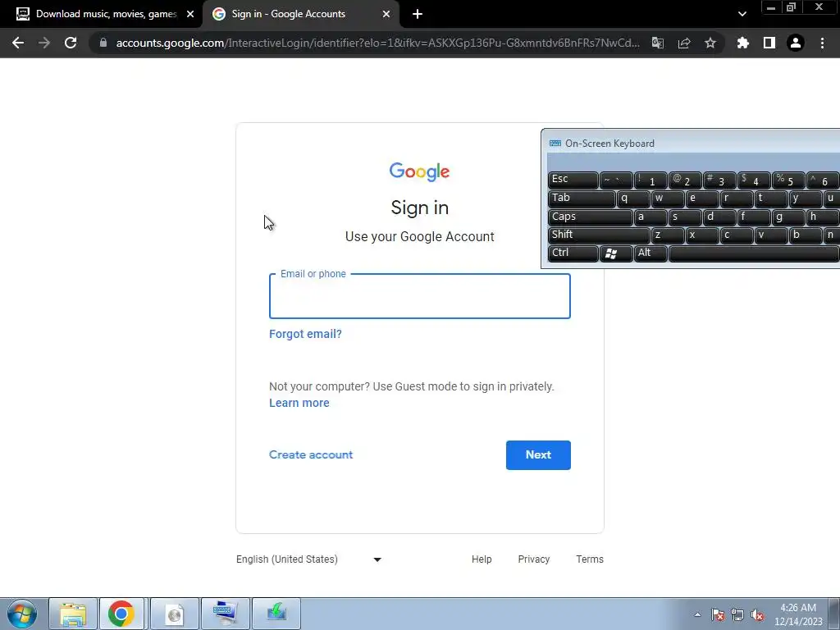The image size is (840, 630).
Task: Tap the a key on On-Screen Keyboard
Action: pos(651,217)
